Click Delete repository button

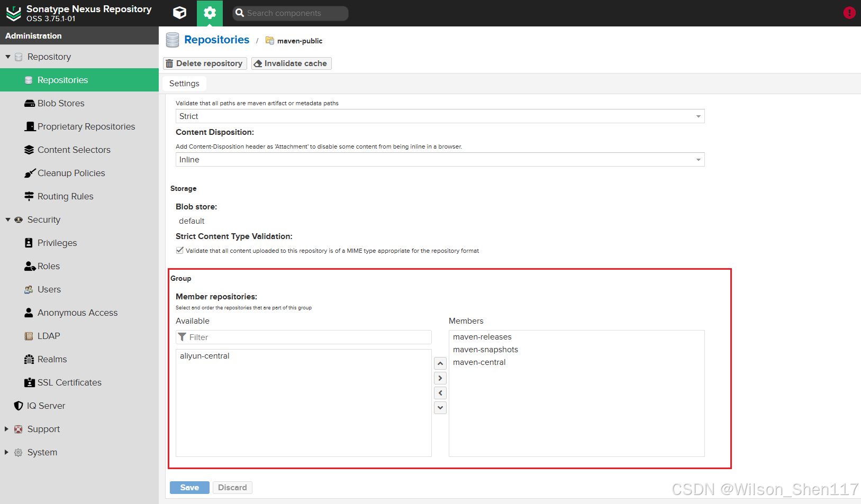point(205,63)
